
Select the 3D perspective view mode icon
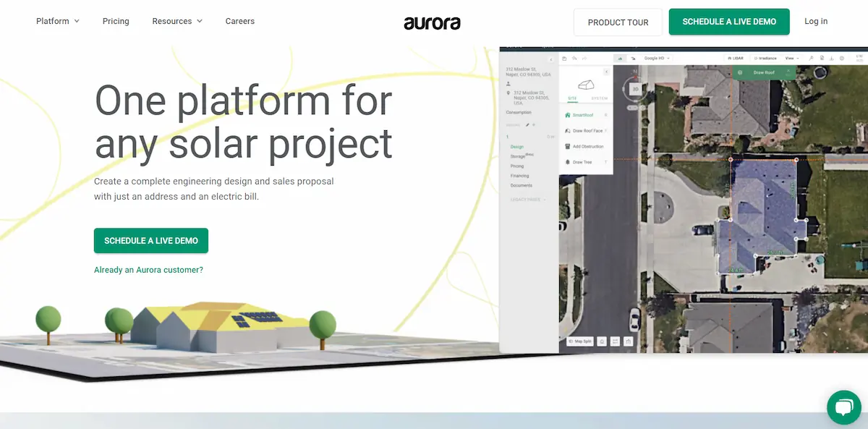click(633, 58)
